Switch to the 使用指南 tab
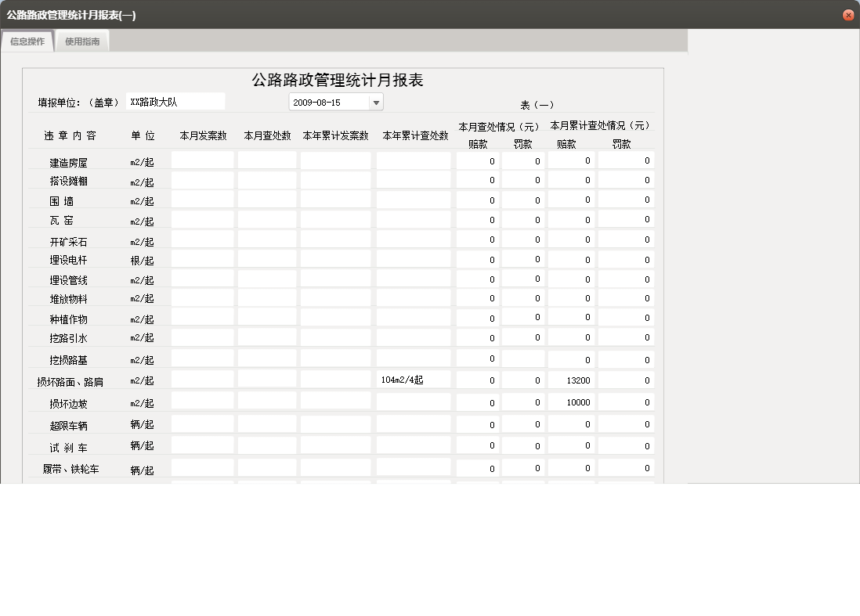Viewport: 860px width, 616px height. coord(81,41)
